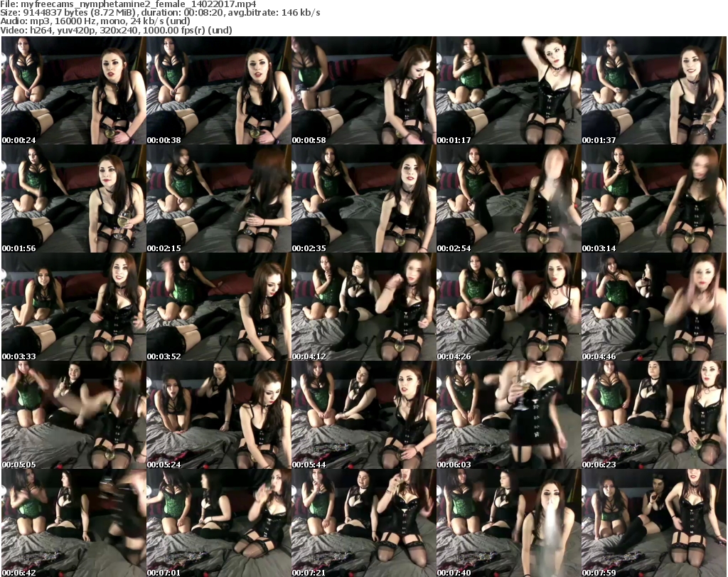Open the frame stamped 00:02:54
Screen dimensions: 728x577
tap(509, 198)
